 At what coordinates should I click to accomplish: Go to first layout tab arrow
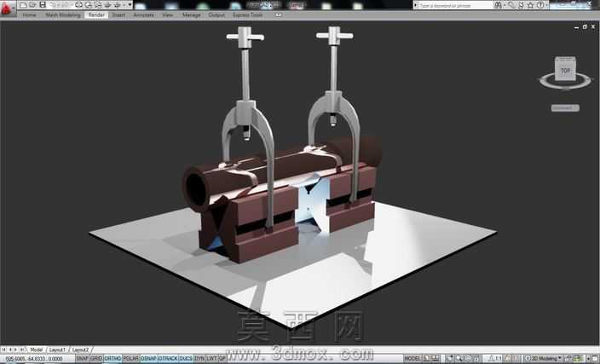[3, 350]
